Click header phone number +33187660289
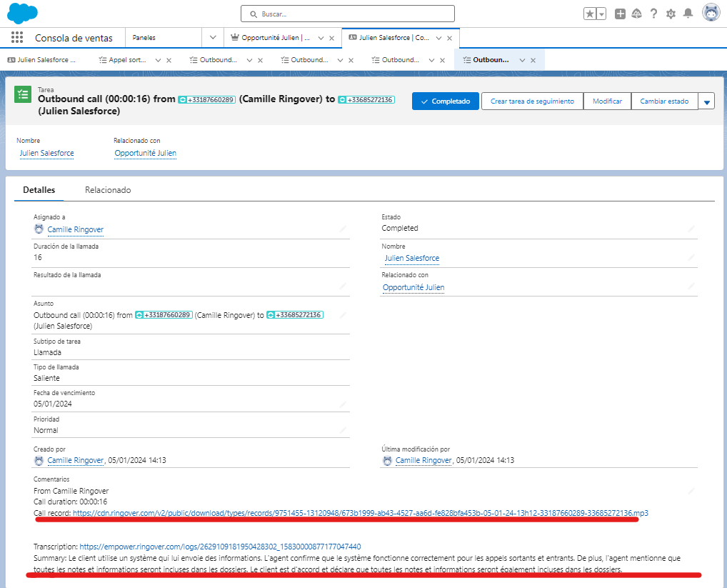 (x=207, y=99)
